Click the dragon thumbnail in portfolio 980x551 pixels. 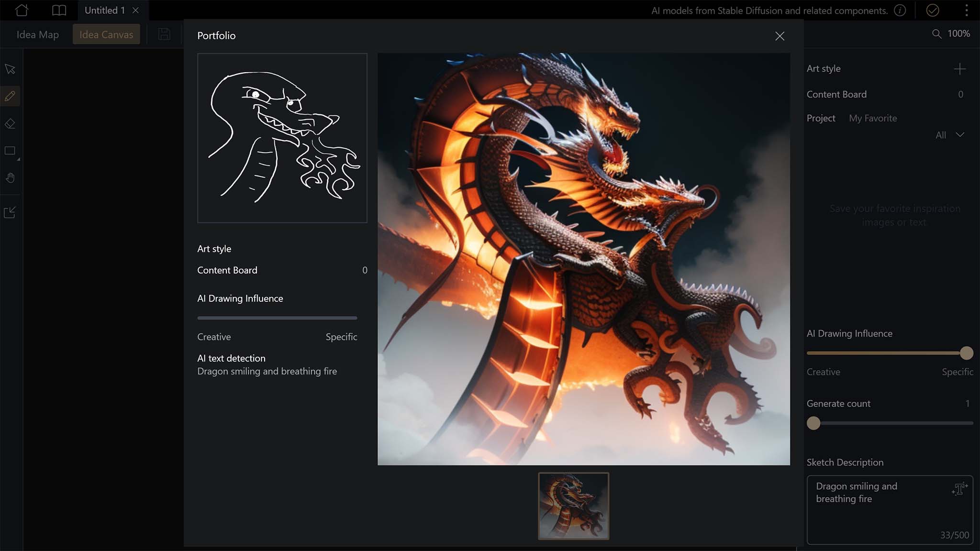[573, 505]
